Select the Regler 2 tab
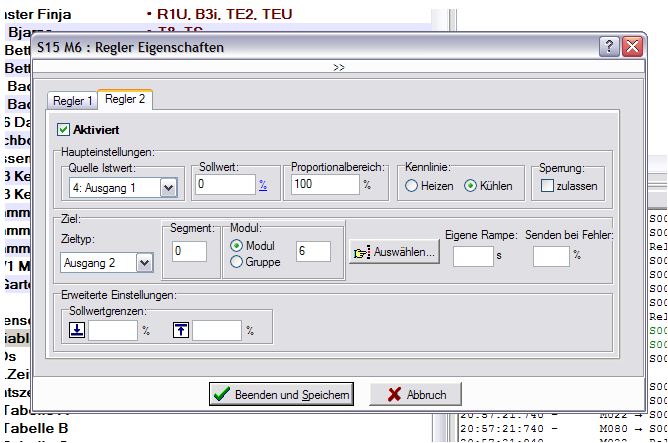Screen dimensions: 668x443 coord(126,99)
